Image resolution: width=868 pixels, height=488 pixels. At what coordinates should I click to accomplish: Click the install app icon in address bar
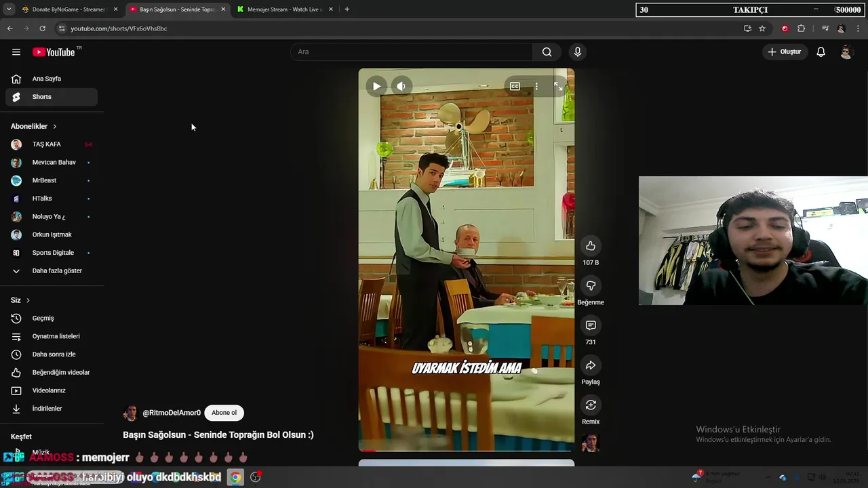pos(747,28)
